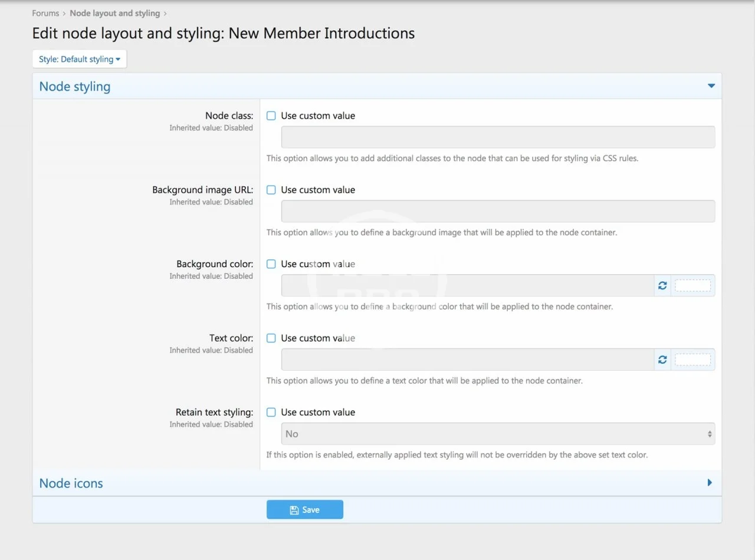Tick Use custom value for Background color
This screenshot has width=755, height=560.
coord(271,264)
